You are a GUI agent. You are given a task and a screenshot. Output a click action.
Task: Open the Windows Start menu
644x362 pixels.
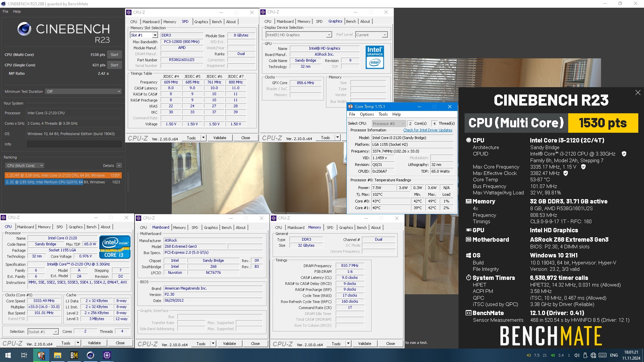point(8,355)
